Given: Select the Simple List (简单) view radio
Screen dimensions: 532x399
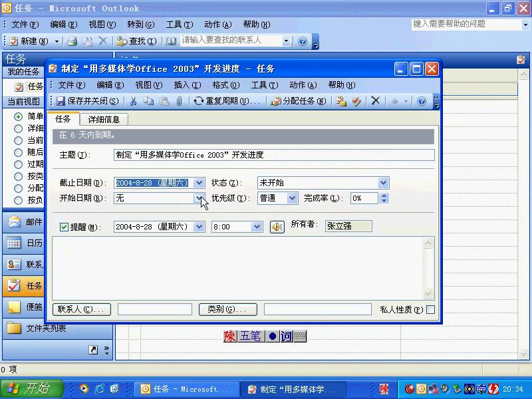Looking at the screenshot, I should coord(19,117).
